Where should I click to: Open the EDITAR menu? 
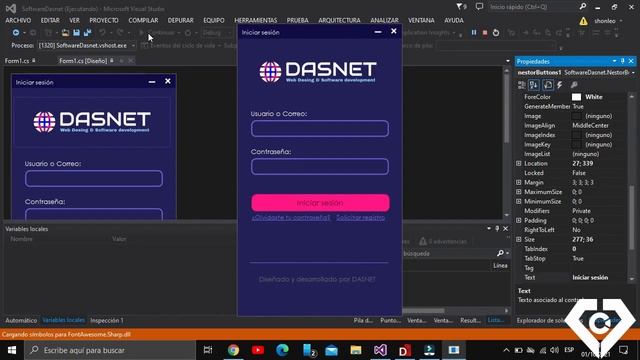pos(50,20)
